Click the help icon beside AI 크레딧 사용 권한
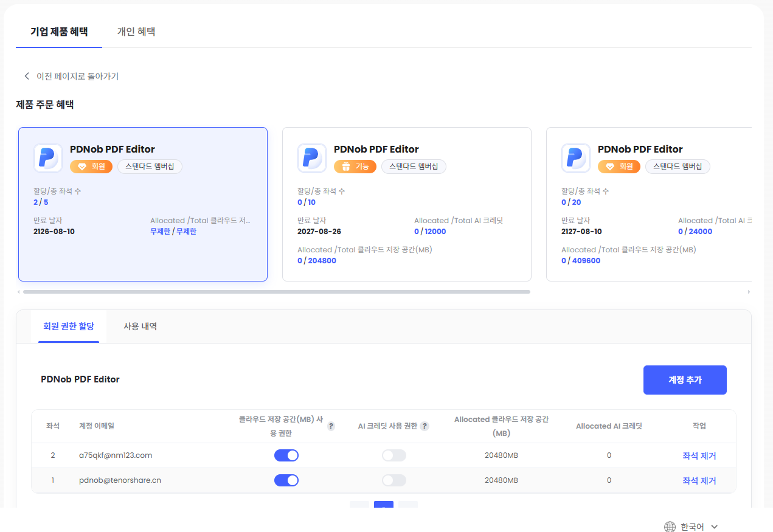Screen dimensions: 773x532 point(425,426)
